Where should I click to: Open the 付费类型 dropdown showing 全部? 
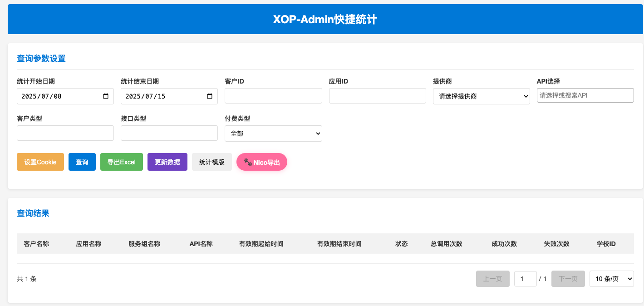pos(273,133)
